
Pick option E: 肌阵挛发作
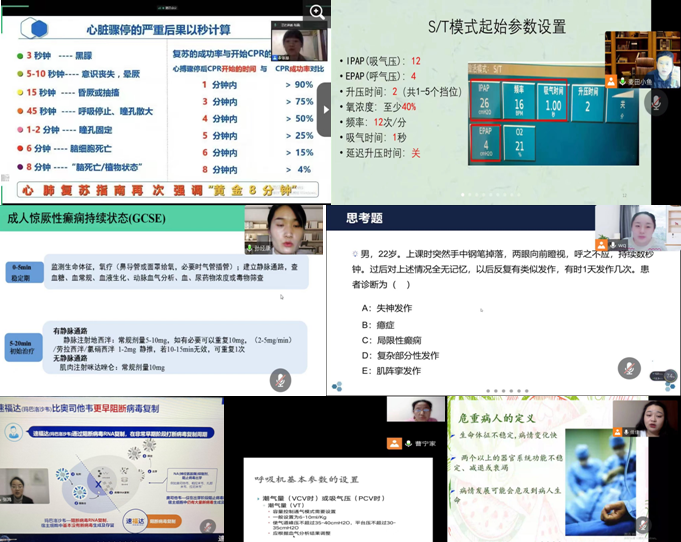pos(390,371)
